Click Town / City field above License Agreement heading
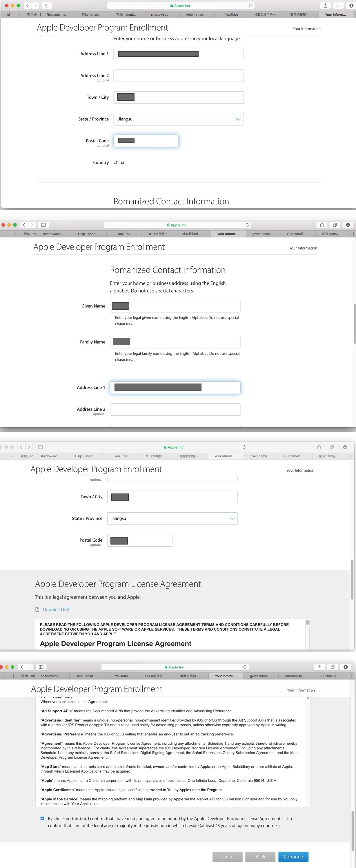The width and height of the screenshot is (356, 868). [x=172, y=497]
